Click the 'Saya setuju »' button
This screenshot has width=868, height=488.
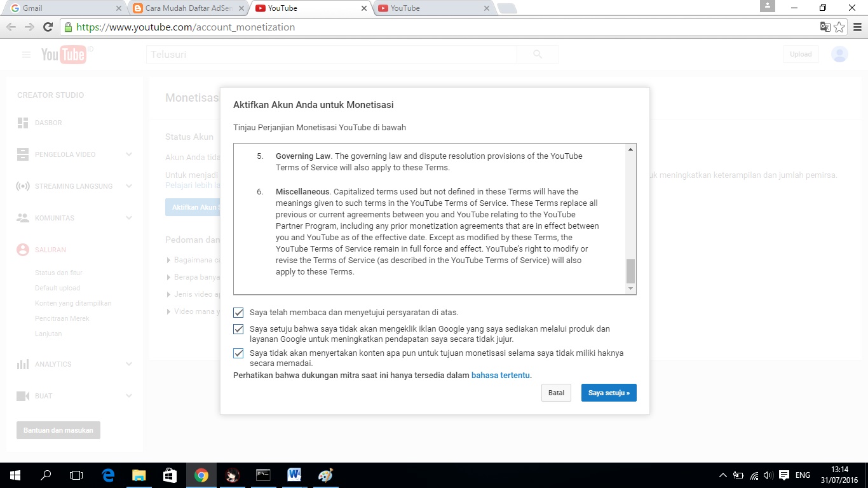click(x=609, y=393)
